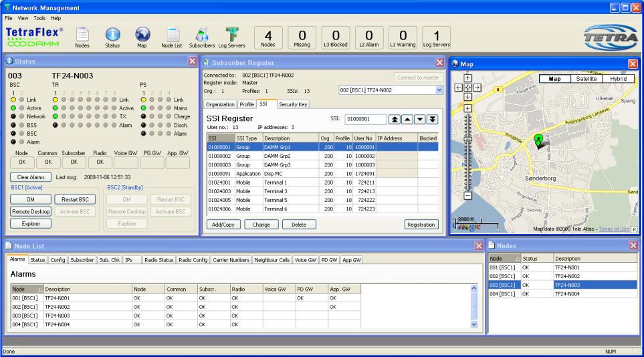Open the Radio Status tab in Node List

[159, 260]
